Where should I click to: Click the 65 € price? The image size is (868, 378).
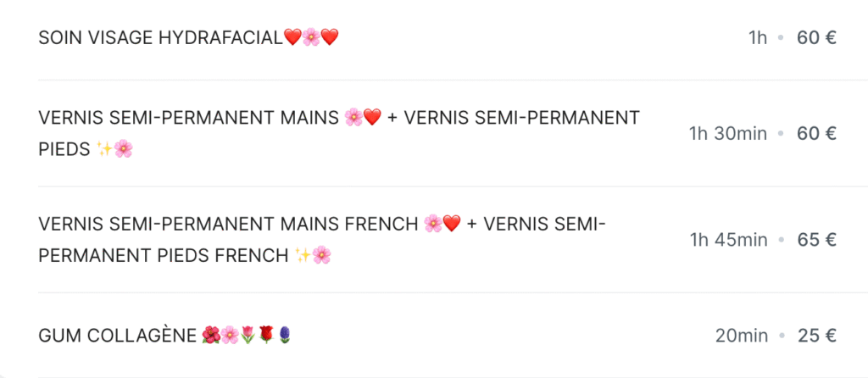click(816, 240)
